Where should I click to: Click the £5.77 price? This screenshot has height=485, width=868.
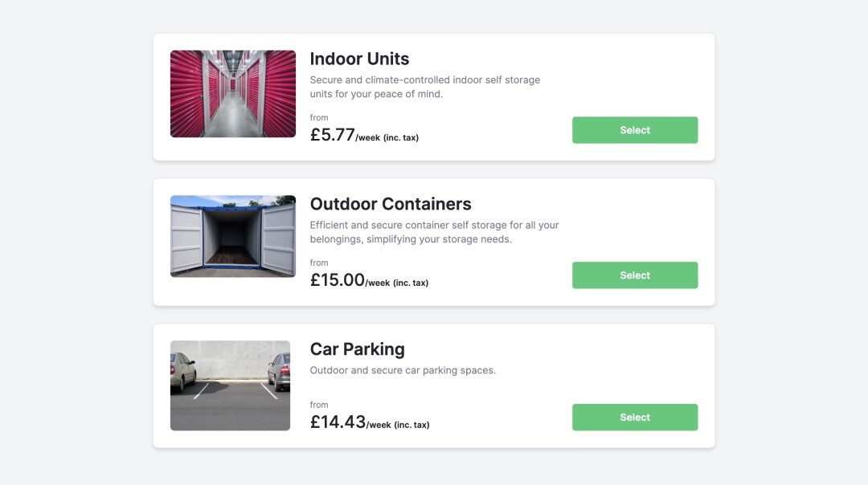332,135
